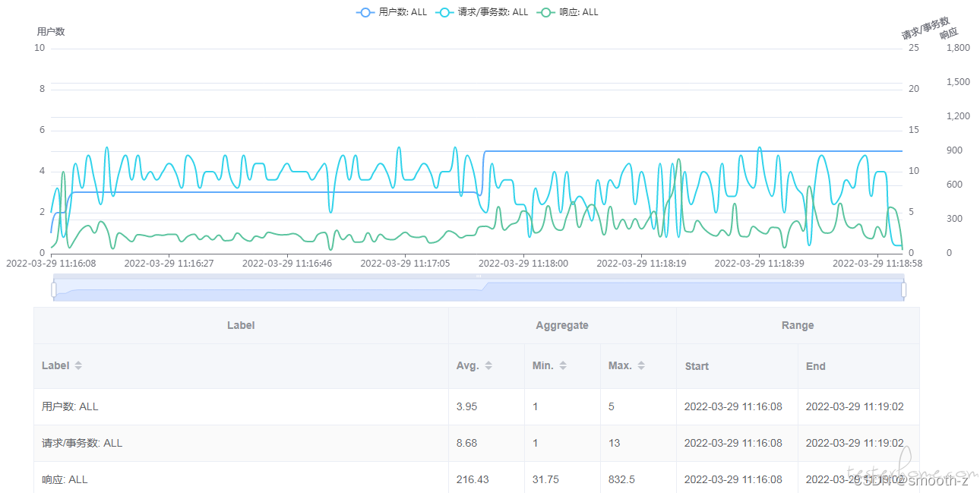This screenshot has height=493, width=980.
Task: Toggle the 用户数: ALL series in the legend
Action: click(392, 12)
